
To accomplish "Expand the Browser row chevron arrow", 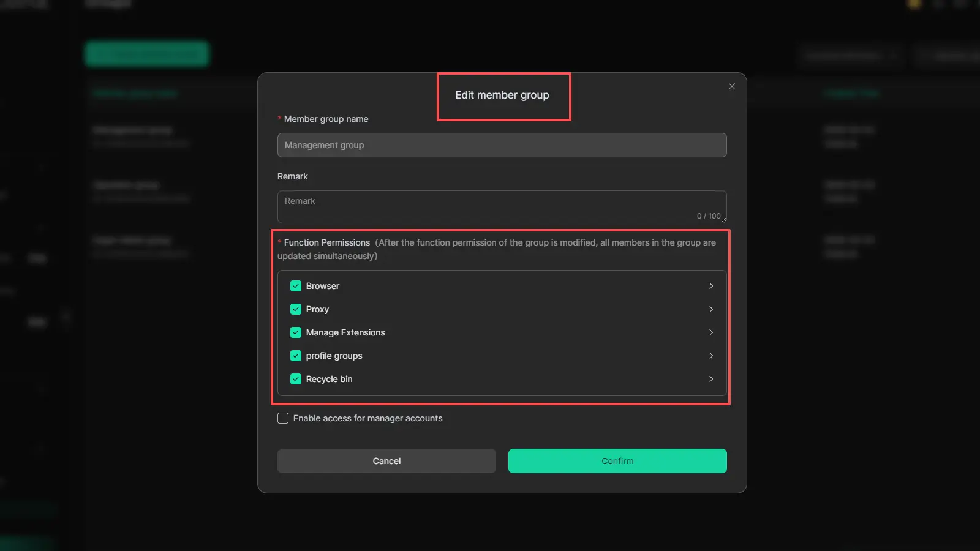I will click(x=710, y=286).
